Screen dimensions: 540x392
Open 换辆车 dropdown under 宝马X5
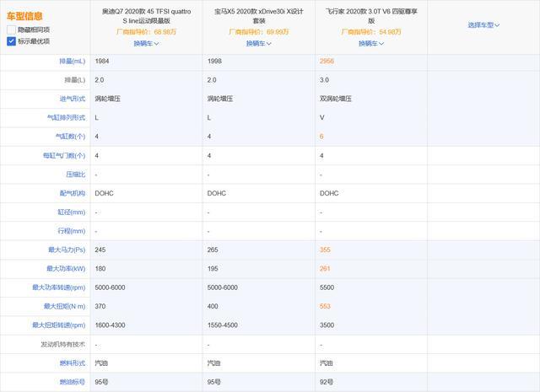click(x=259, y=43)
